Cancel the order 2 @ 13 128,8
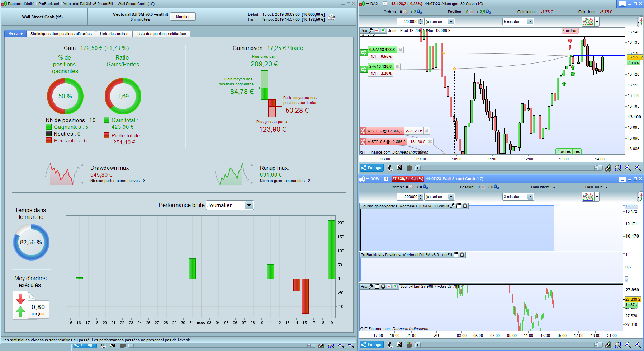Screen dimensions: 644x351 tap(397, 66)
